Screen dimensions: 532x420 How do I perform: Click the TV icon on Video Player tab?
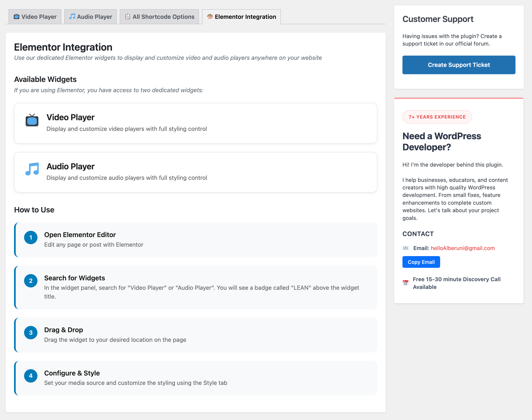click(x=16, y=17)
